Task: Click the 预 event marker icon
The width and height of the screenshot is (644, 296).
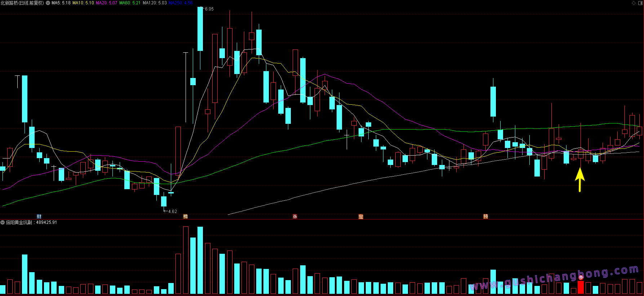Action: tap(485, 217)
